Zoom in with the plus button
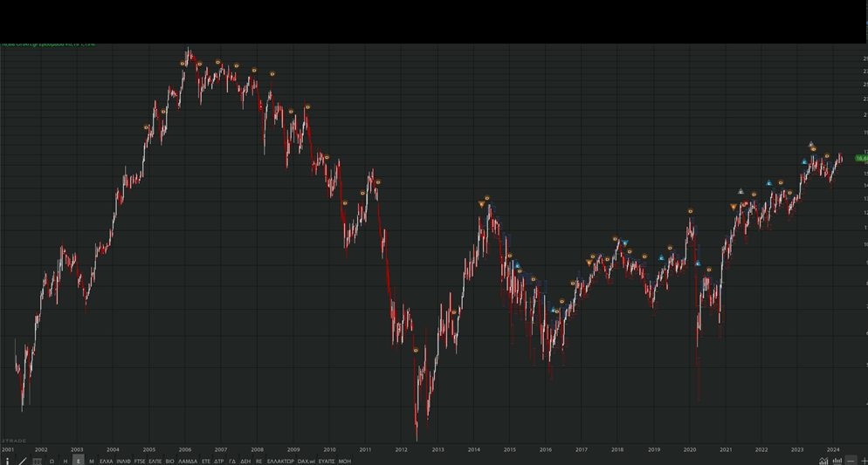Image resolution: width=868 pixels, height=465 pixels. (x=864, y=462)
